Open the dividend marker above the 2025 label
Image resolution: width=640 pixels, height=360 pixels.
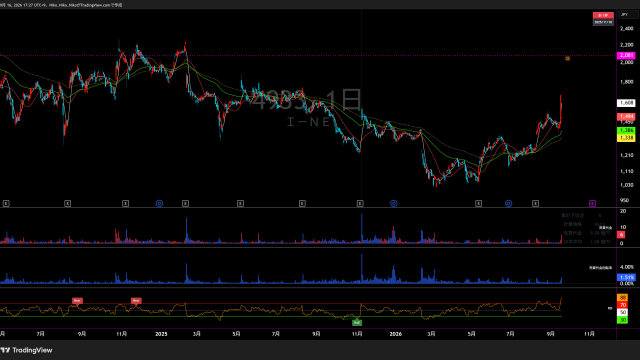click(x=160, y=203)
